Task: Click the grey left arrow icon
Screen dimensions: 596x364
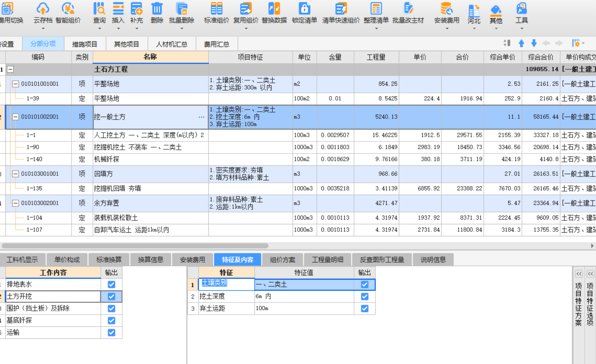Action: click(x=546, y=43)
